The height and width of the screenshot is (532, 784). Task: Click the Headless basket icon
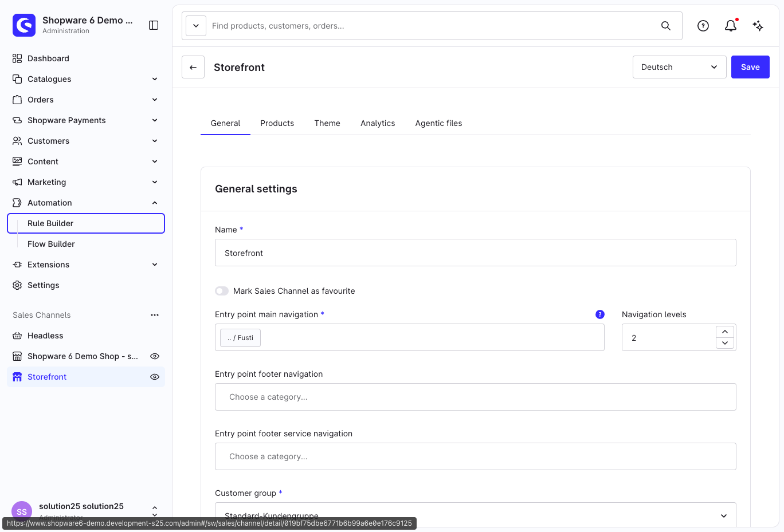(17, 336)
